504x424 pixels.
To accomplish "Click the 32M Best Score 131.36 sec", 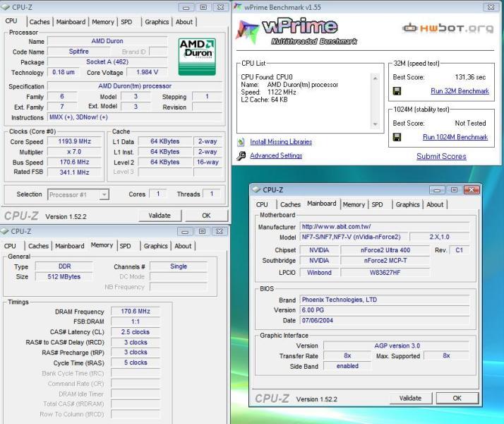I will point(470,77).
